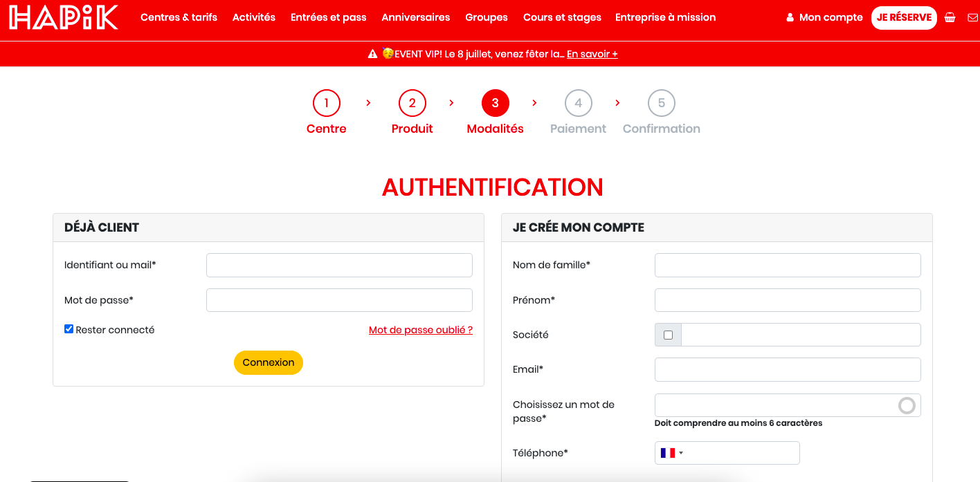Click the Confirmation step label

[662, 129]
